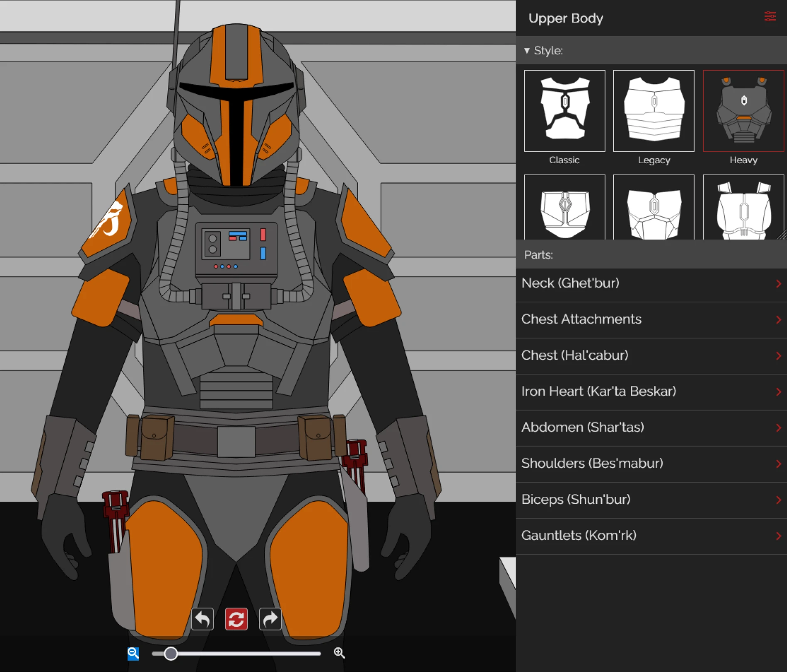Screen dimensions: 787x672
Task: Collapse the Style section triangle
Action: click(527, 51)
